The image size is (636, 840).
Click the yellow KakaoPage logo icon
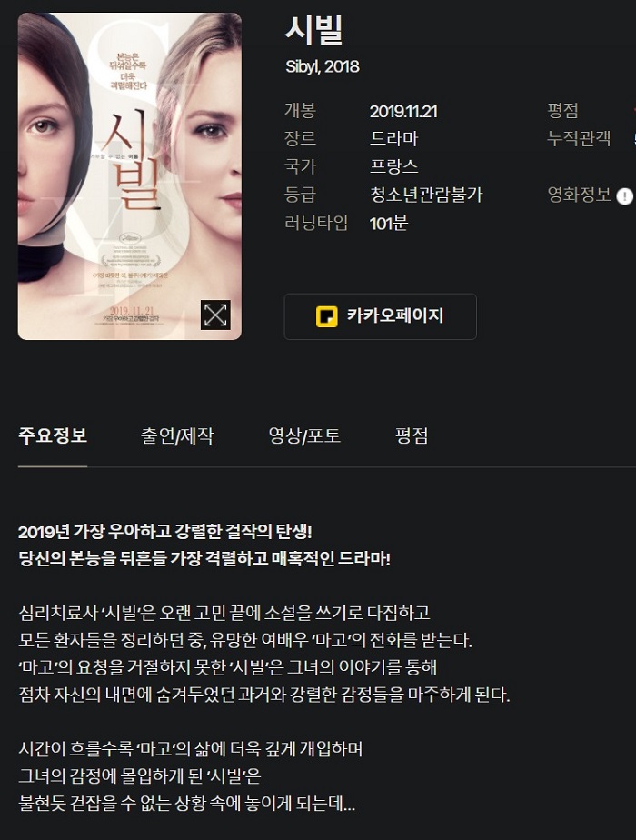(326, 316)
